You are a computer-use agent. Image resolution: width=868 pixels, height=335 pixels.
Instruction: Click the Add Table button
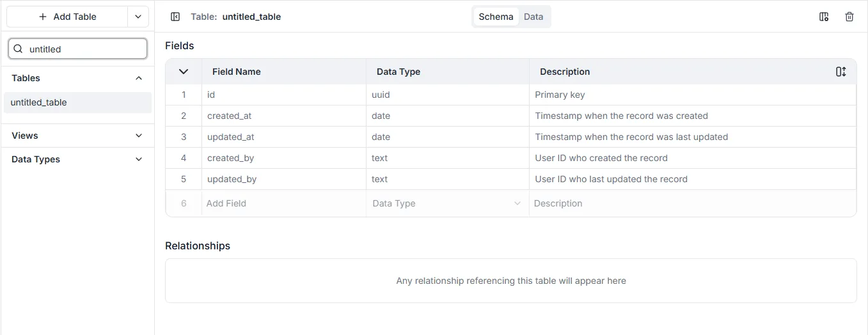67,17
